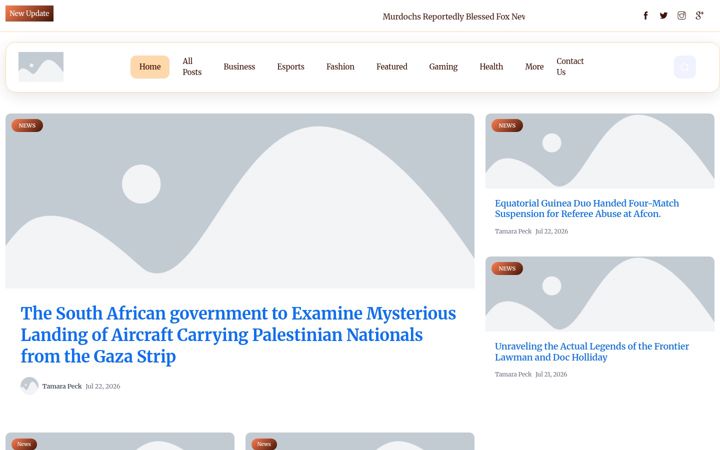The width and height of the screenshot is (720, 450).
Task: Navigate to the Health section
Action: coord(491,67)
